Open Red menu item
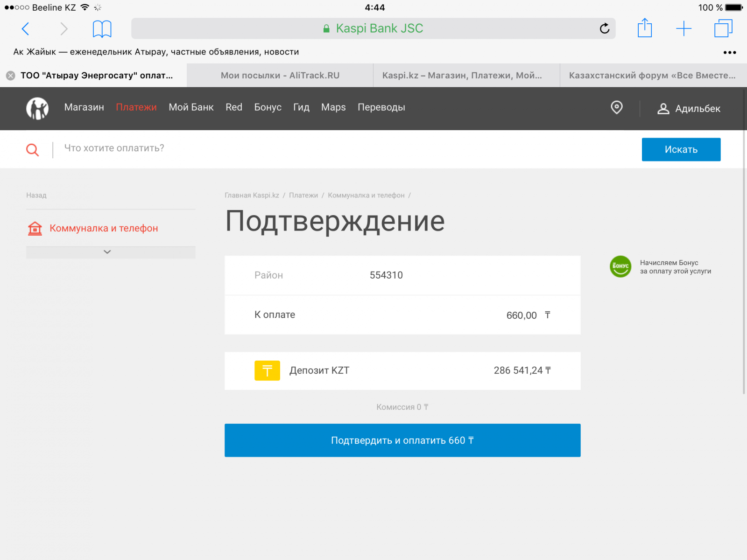 click(x=234, y=107)
